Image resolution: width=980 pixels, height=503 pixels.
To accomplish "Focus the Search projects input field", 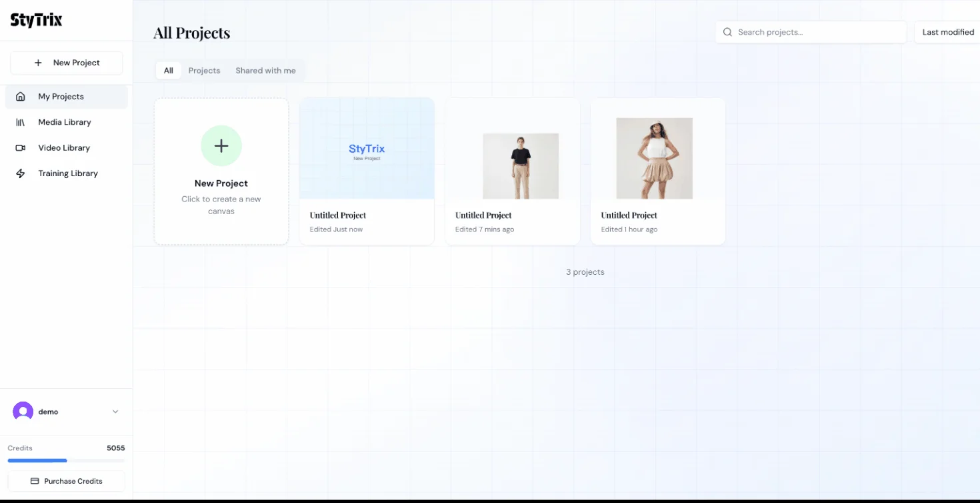I will (x=817, y=32).
